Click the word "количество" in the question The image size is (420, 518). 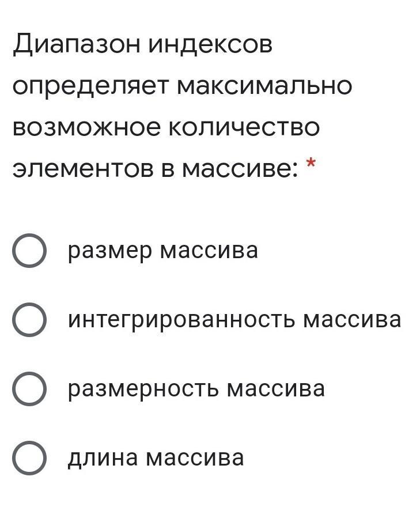[x=244, y=127]
